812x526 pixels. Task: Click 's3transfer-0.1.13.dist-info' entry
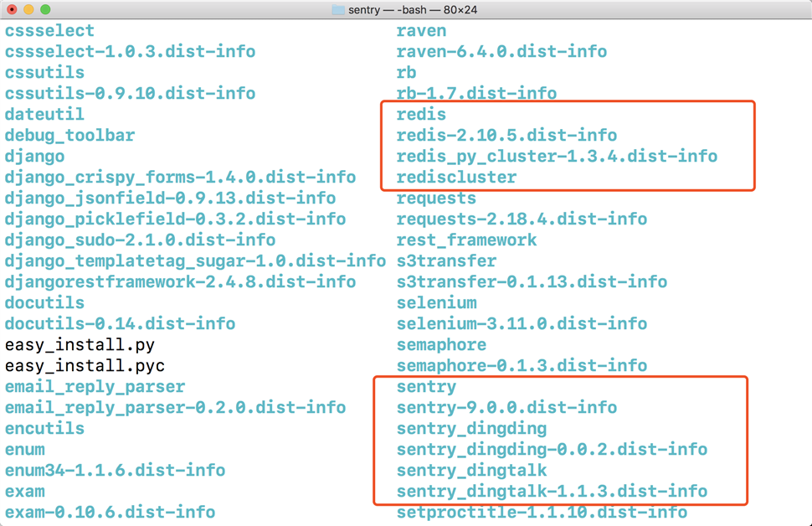tap(532, 282)
